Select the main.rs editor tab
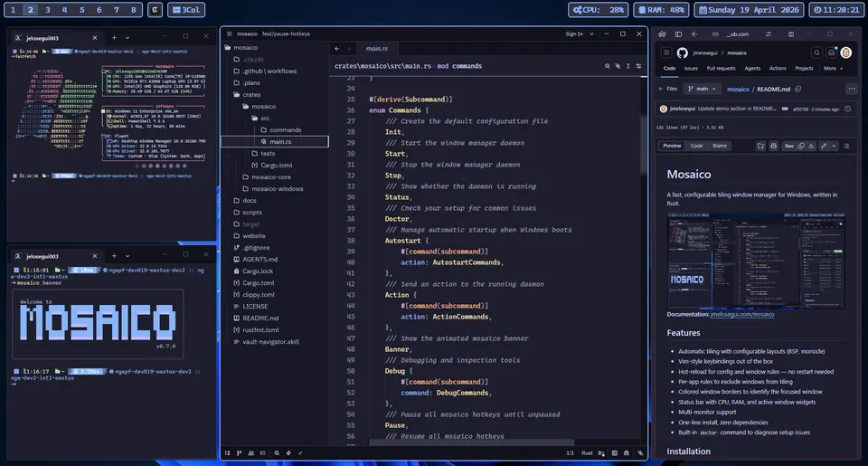This screenshot has height=466, width=868. coord(376,49)
